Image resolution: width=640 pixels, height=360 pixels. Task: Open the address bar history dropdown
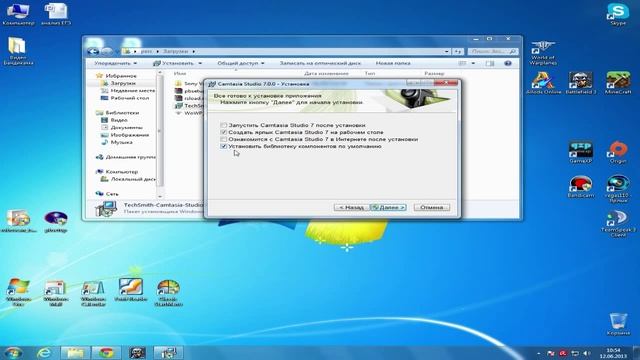pyautogui.click(x=446, y=51)
